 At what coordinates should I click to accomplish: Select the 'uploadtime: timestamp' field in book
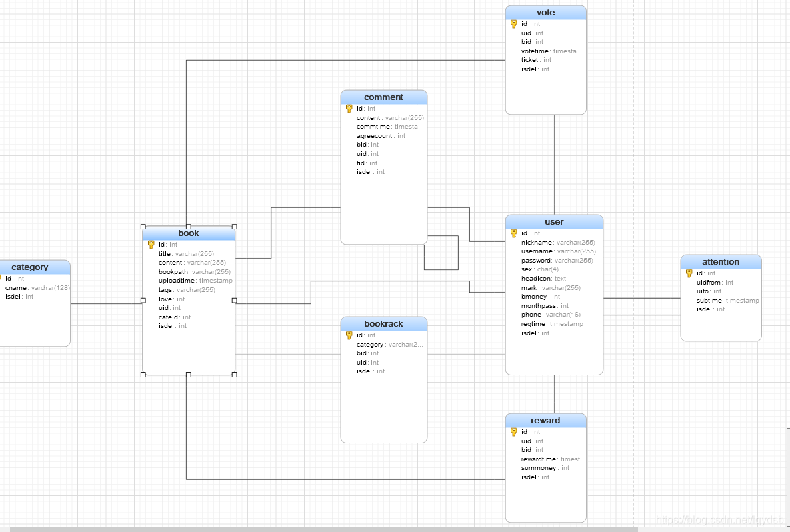click(195, 281)
